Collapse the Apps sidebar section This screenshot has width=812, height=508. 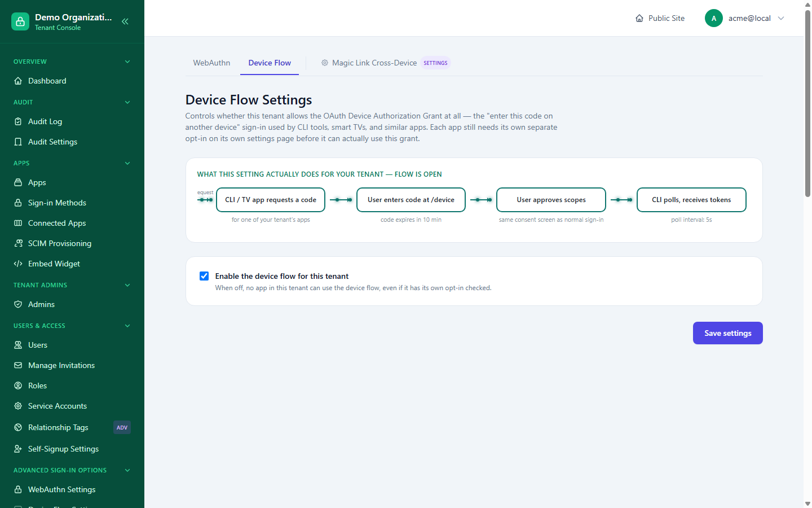127,163
